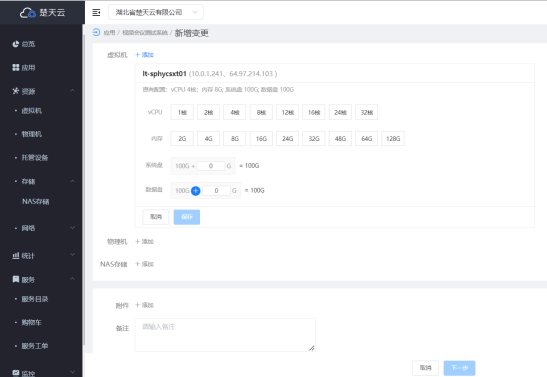Click the 应用 breadcrumb link
Image resolution: width=547 pixels, height=377 pixels.
pyautogui.click(x=109, y=33)
